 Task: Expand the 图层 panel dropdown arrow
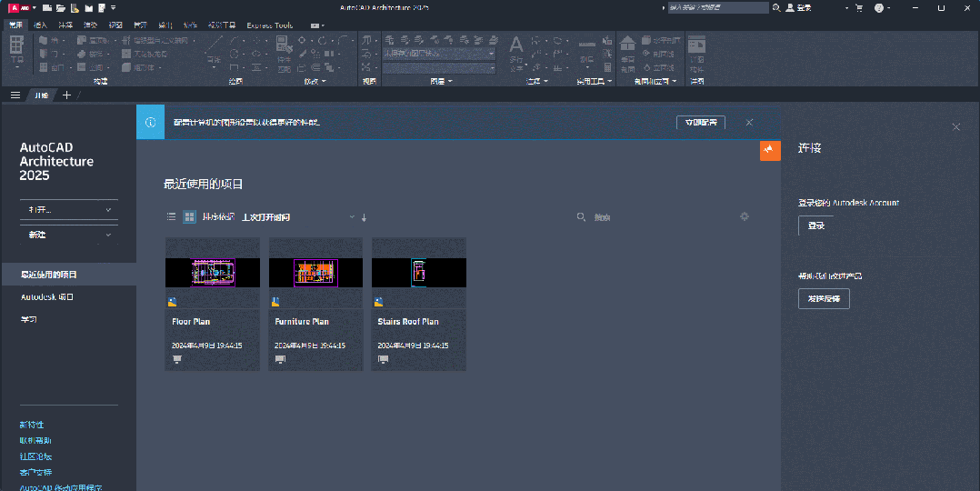pos(450,81)
